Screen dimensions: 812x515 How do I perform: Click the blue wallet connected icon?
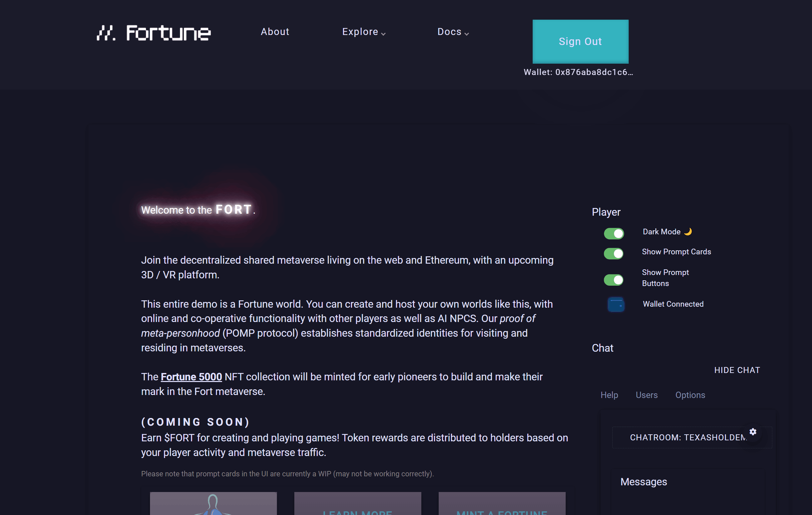point(616,305)
